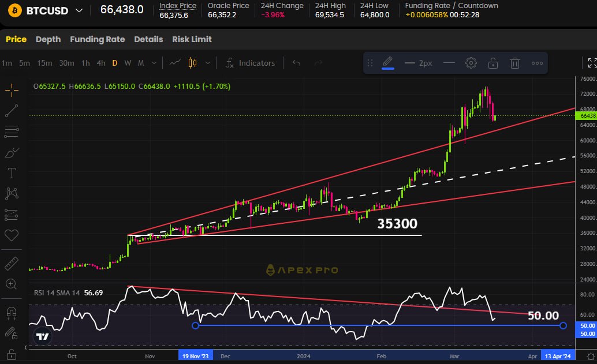
Task: Open the long position forecasting tool
Action: [x=12, y=215]
